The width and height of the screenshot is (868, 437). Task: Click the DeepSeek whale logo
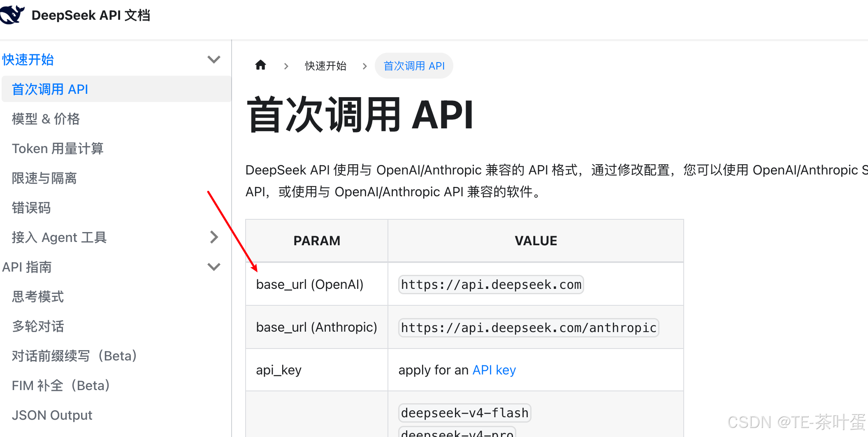12,15
